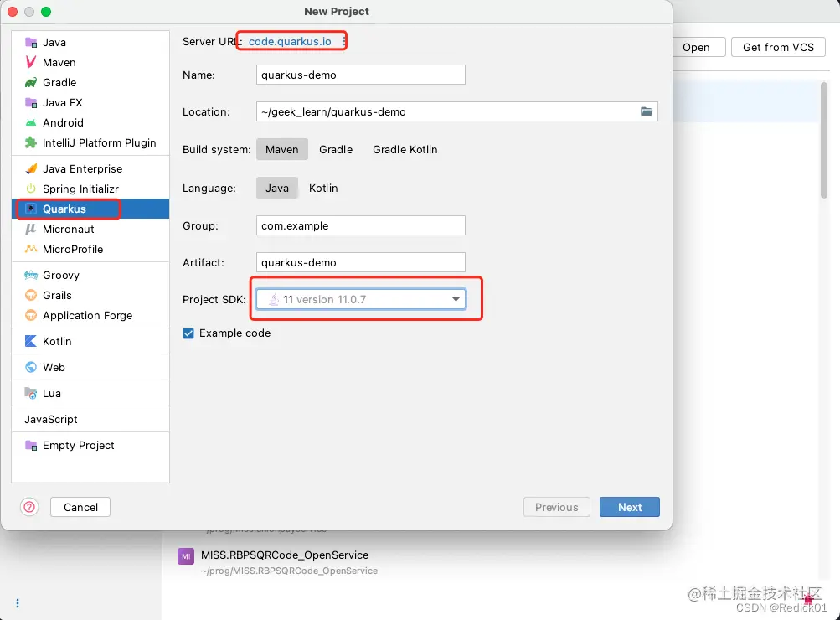The image size is (840, 620).
Task: Choose Kotlin as the language
Action: coord(323,188)
